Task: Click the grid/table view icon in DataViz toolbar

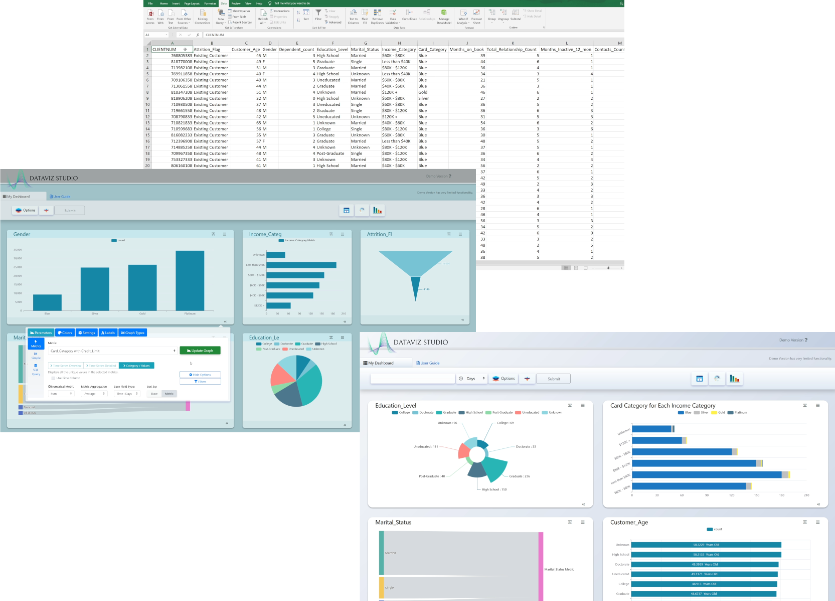Action: (x=345, y=211)
